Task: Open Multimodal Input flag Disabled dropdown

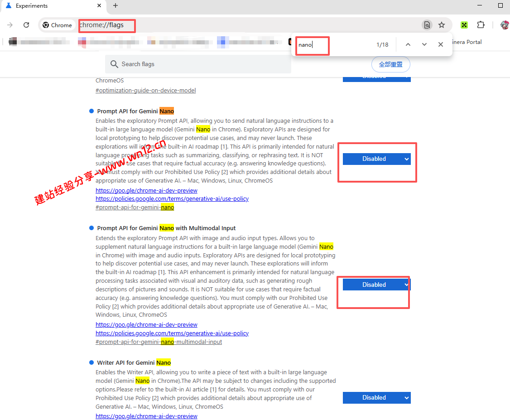Action: (x=377, y=285)
